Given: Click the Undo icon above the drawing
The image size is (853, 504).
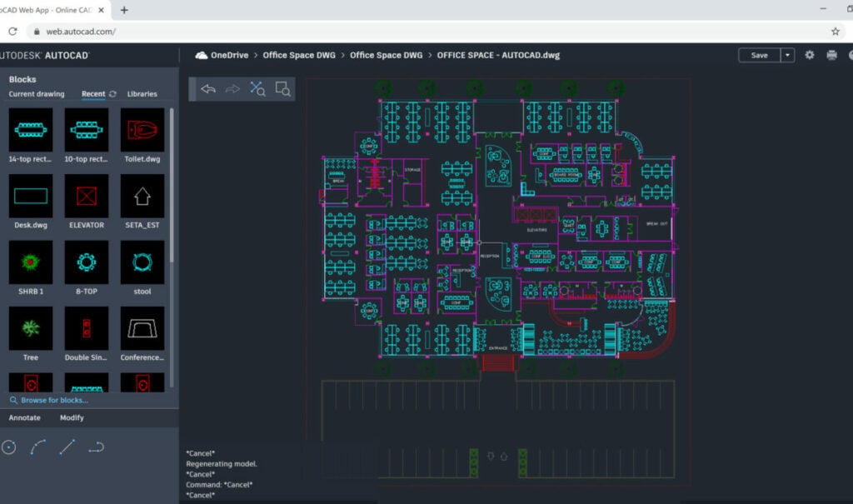Looking at the screenshot, I should click(207, 88).
